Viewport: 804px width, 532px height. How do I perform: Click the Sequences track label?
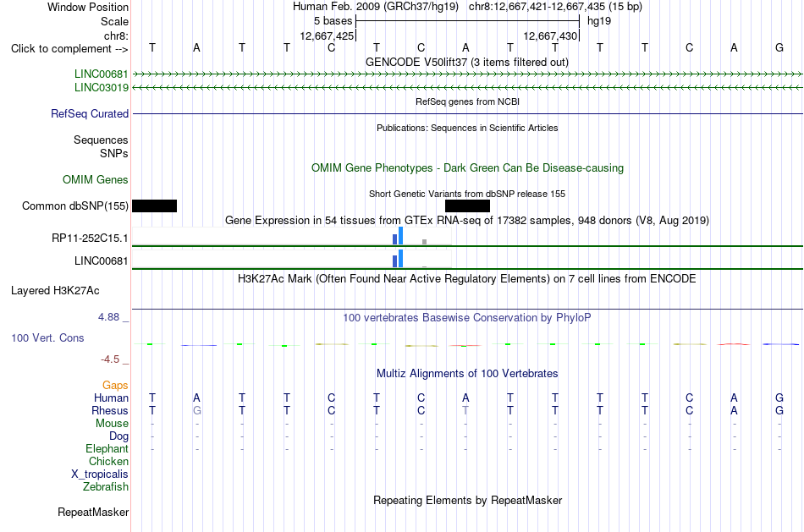[x=101, y=140]
